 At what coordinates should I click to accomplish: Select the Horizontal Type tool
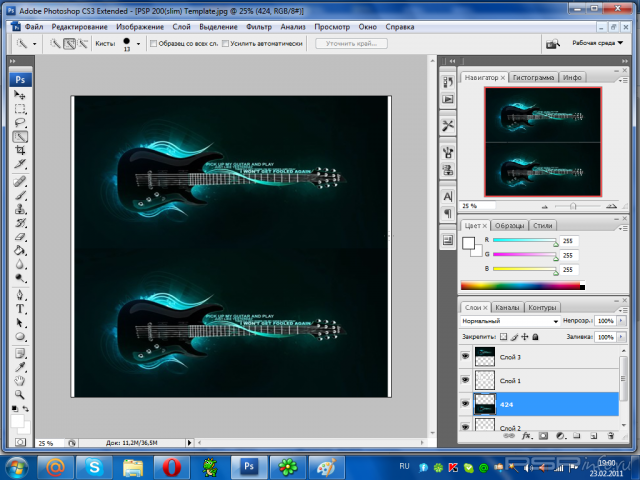[x=20, y=308]
